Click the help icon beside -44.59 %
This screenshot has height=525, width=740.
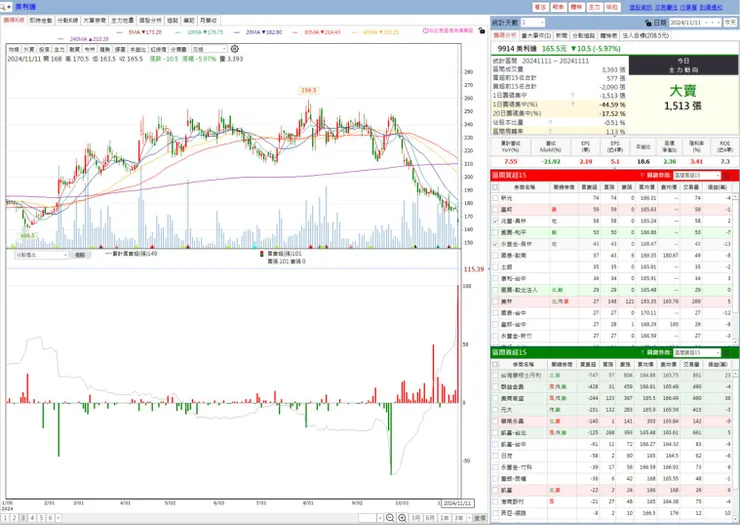(x=573, y=104)
